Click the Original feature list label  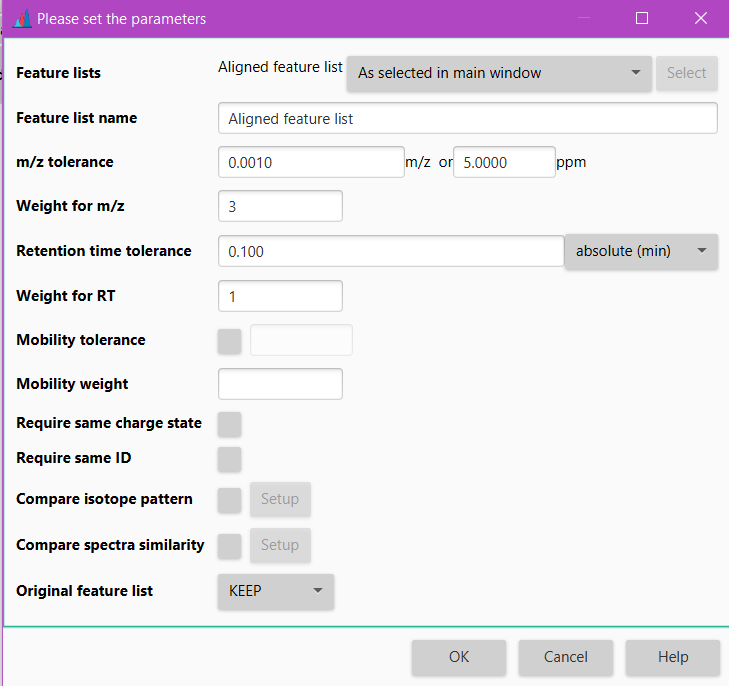coord(84,591)
